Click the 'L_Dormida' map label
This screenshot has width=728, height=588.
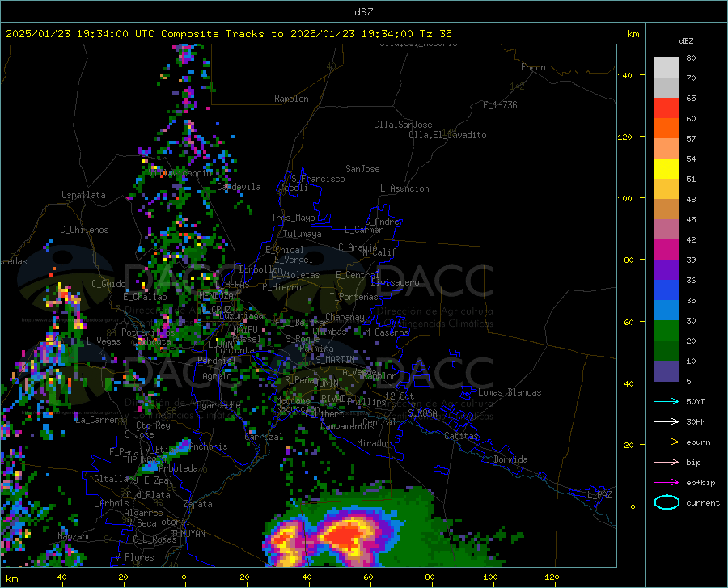pyautogui.click(x=505, y=459)
